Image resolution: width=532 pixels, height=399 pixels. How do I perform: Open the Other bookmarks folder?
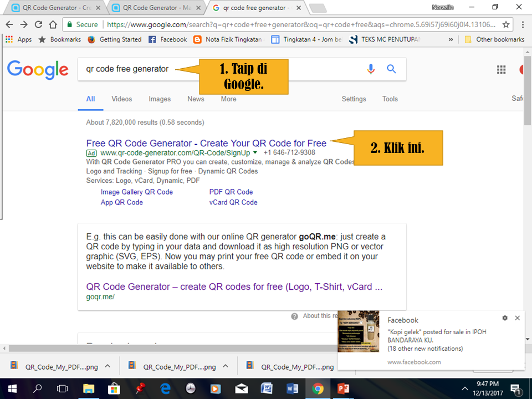[494, 39]
